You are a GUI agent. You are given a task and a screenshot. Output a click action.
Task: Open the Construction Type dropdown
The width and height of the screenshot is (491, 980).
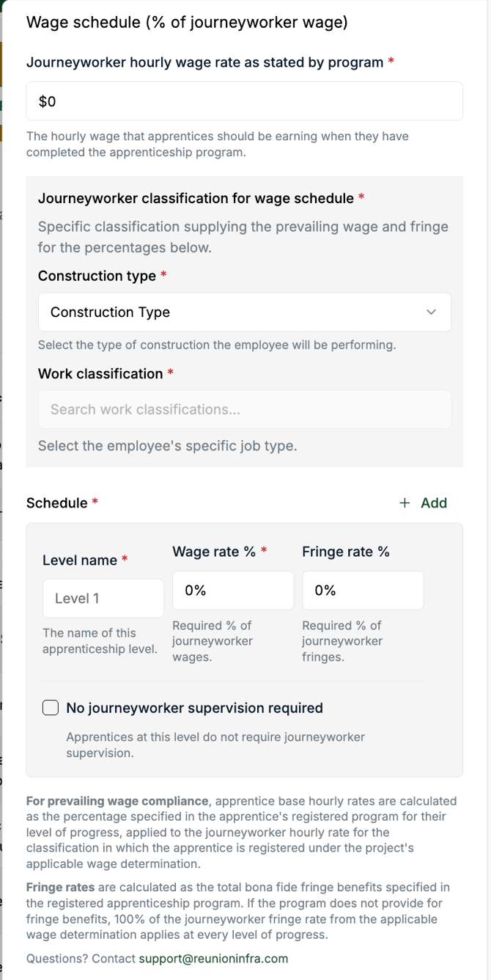[x=245, y=312]
